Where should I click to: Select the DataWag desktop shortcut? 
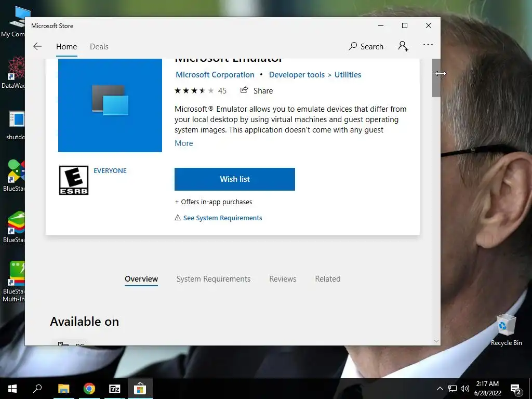point(13,73)
